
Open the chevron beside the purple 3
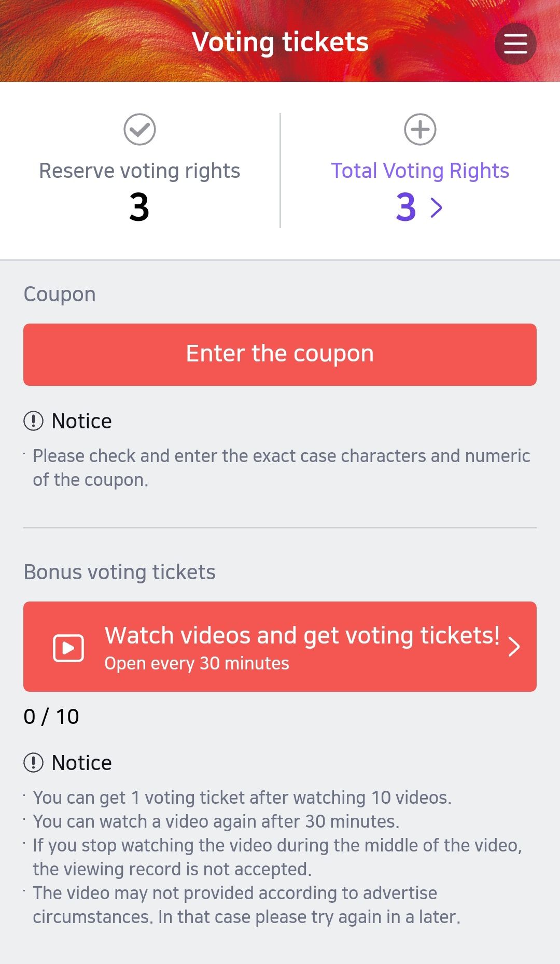click(437, 208)
